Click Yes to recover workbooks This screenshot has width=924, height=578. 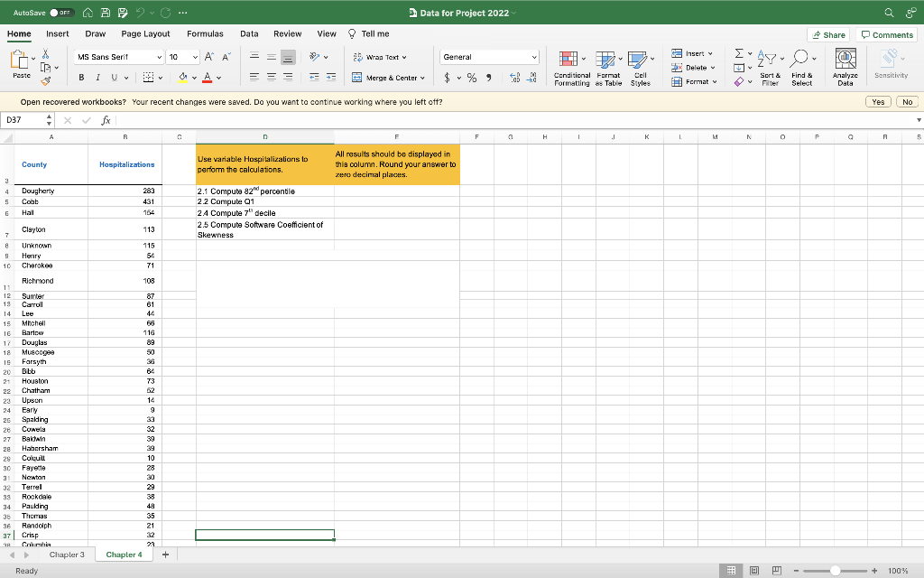[877, 101]
